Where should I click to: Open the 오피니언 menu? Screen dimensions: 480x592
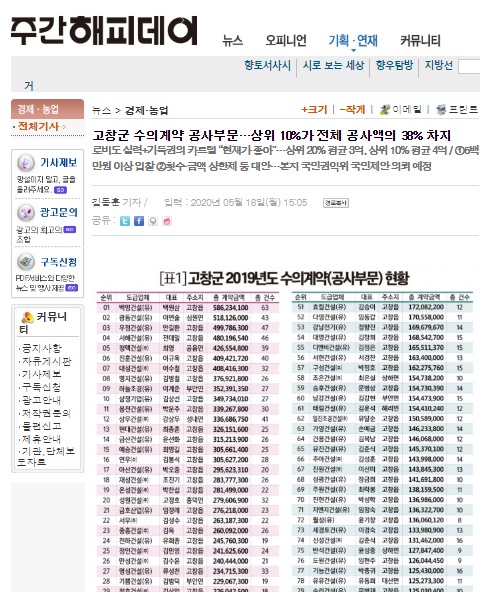286,40
